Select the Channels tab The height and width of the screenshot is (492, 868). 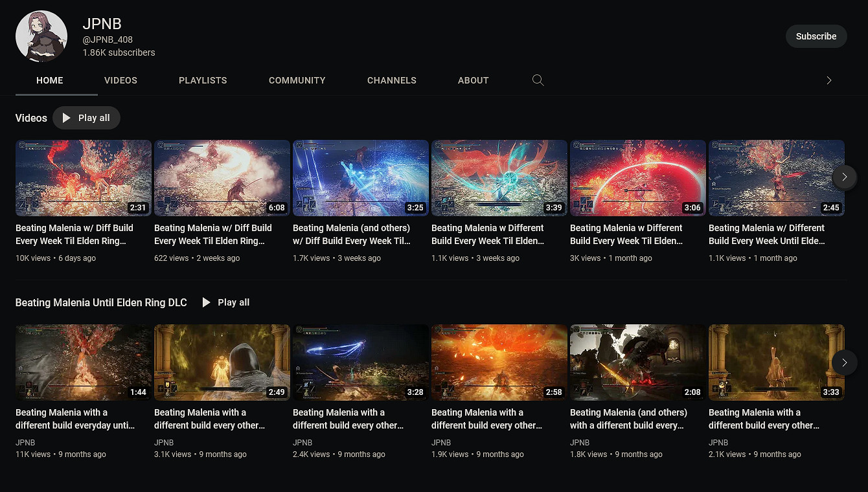(391, 80)
